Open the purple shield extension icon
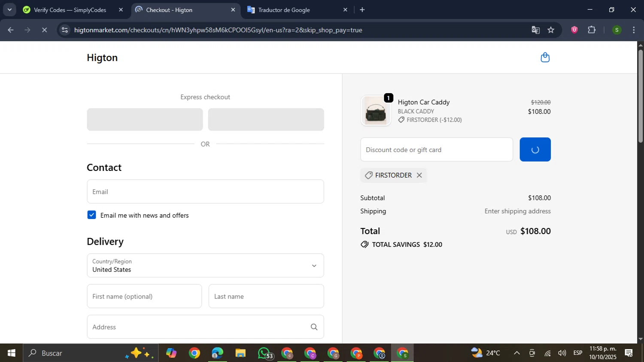Image resolution: width=644 pixels, height=362 pixels. coord(574,30)
